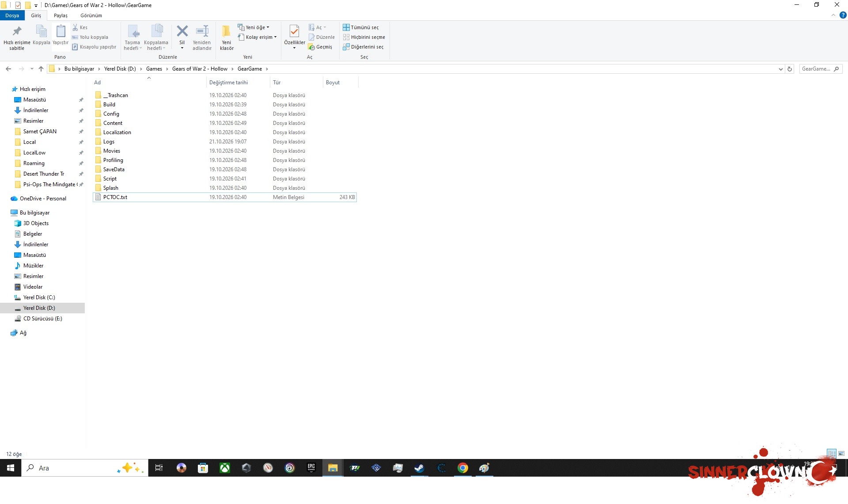Click Tümünü seç to select all
Screen dimensions: 848x504
(x=361, y=27)
